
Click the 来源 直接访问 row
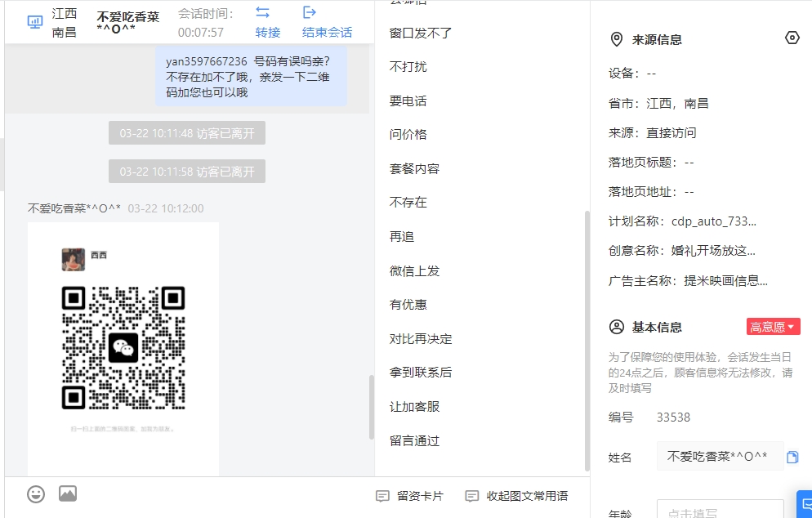coord(652,133)
